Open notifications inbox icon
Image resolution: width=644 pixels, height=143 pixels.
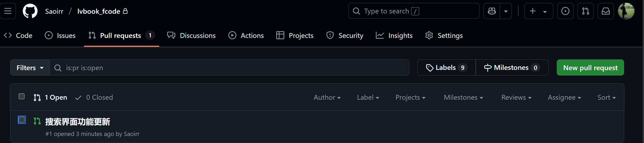tap(606, 11)
